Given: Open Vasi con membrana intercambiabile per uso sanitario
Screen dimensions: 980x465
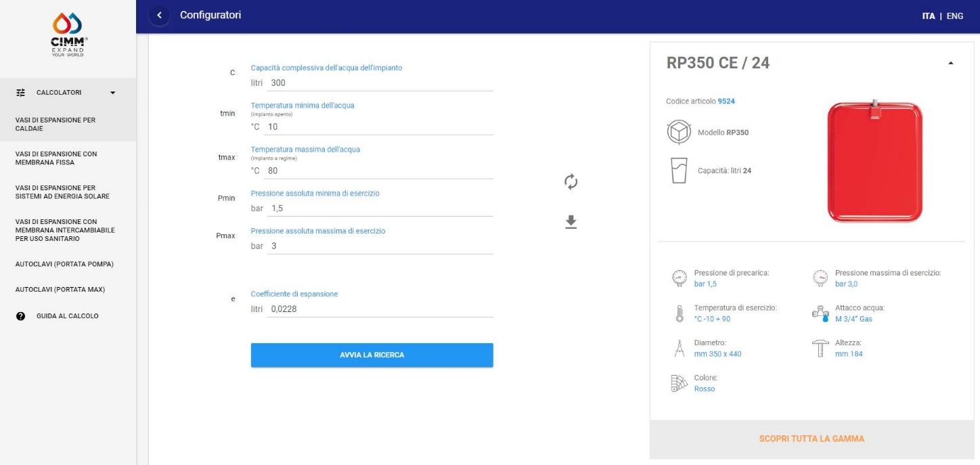Looking at the screenshot, I should coord(68,230).
